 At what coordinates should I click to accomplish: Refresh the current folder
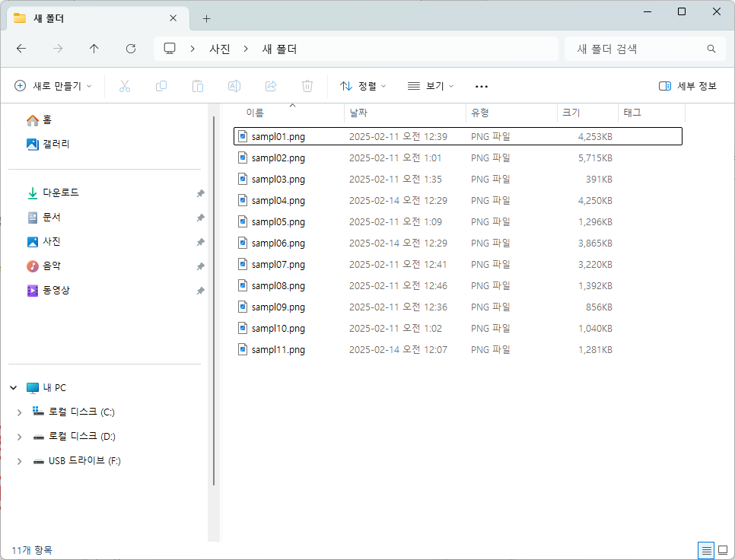(x=131, y=49)
